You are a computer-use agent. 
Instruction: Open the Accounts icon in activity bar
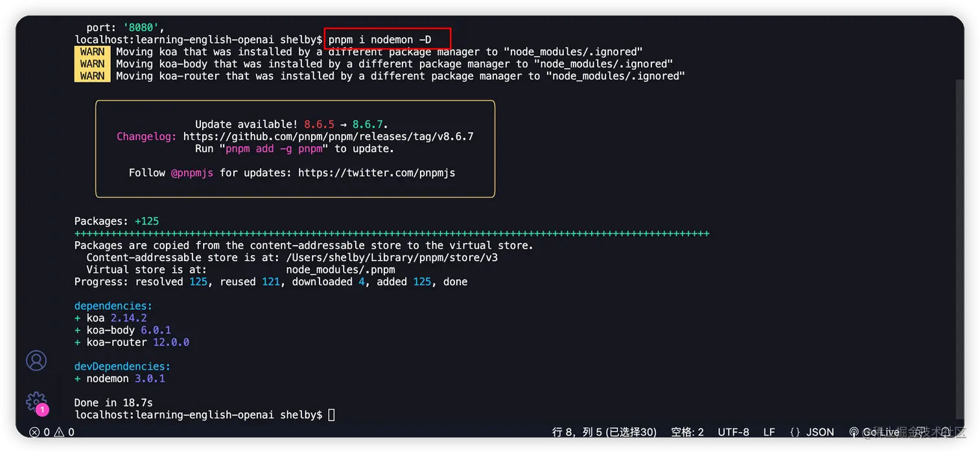pyautogui.click(x=36, y=361)
